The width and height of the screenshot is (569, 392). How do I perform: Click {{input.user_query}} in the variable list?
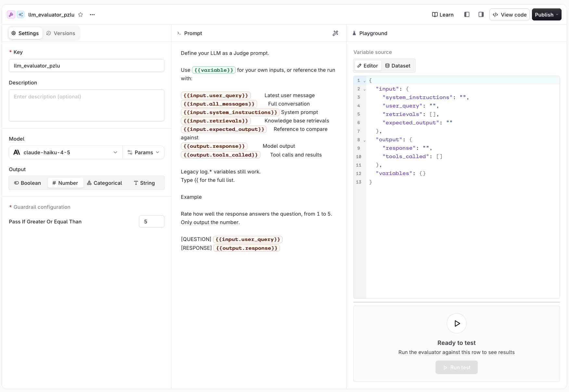216,95
